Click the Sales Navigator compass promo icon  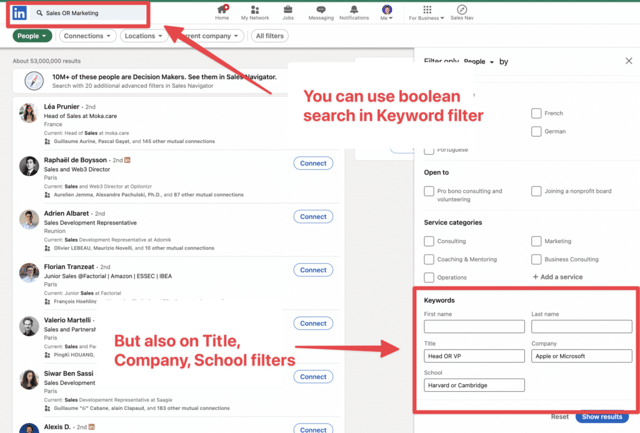tap(34, 81)
